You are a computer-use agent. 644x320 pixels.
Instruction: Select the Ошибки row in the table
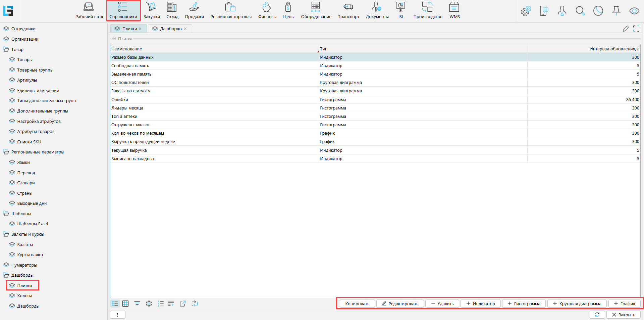[215, 99]
